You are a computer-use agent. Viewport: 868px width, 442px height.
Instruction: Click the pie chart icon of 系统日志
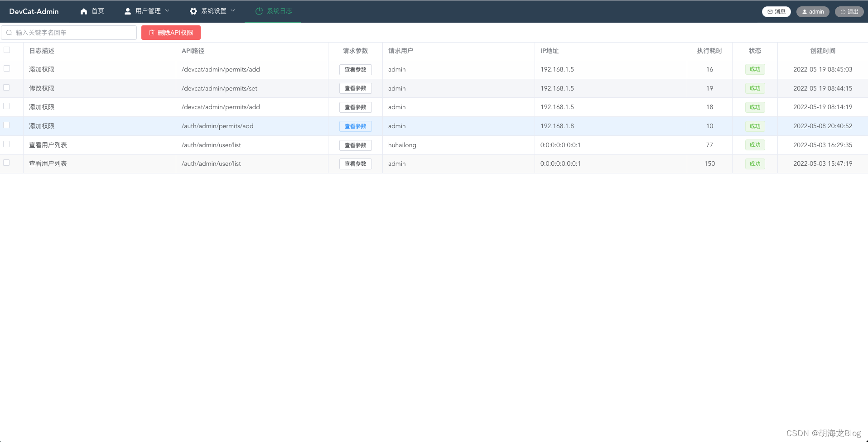(259, 11)
